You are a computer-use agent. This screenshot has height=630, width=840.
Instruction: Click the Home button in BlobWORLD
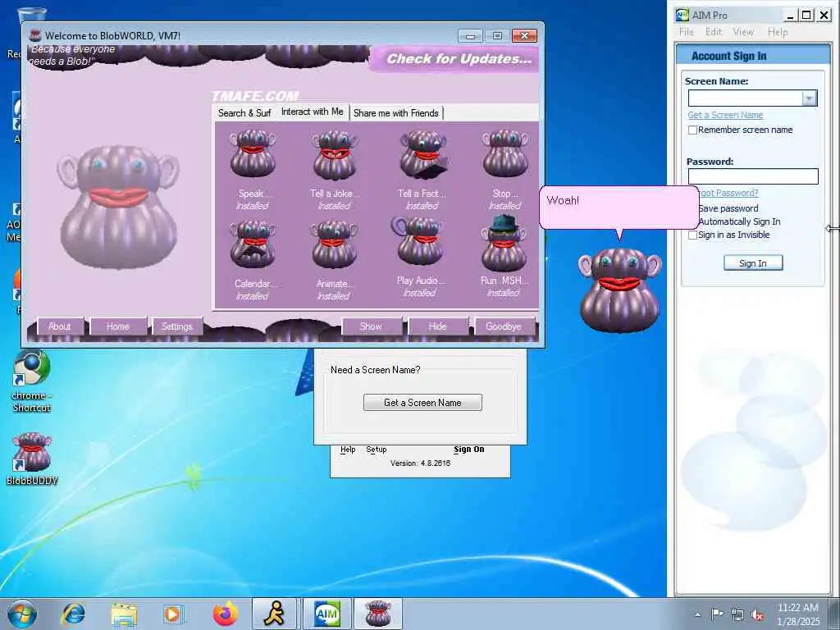118,326
